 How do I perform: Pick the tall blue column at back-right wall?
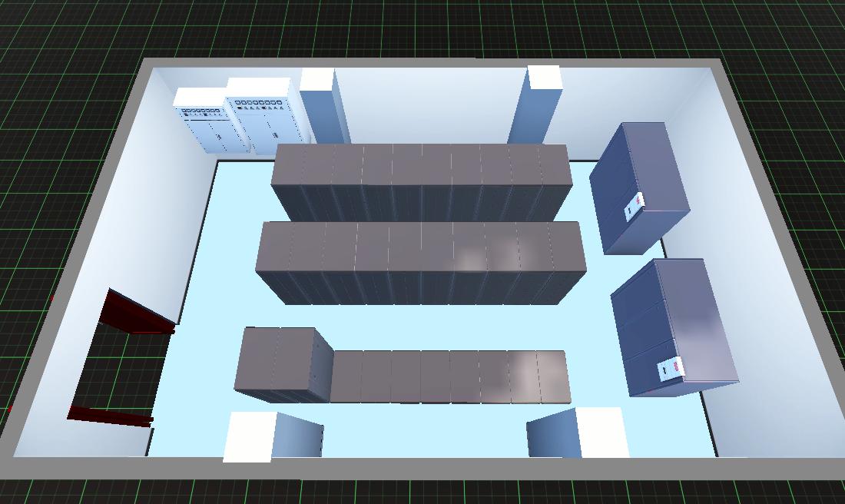538,108
